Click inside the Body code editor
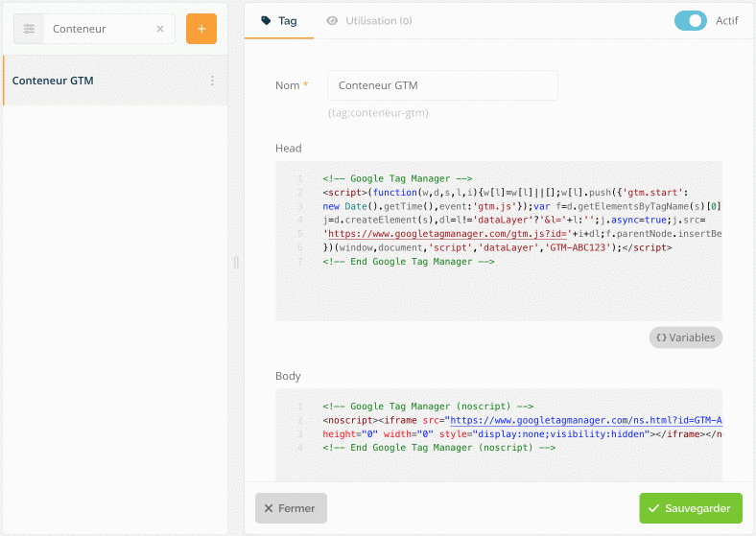756x536 pixels. (499, 434)
